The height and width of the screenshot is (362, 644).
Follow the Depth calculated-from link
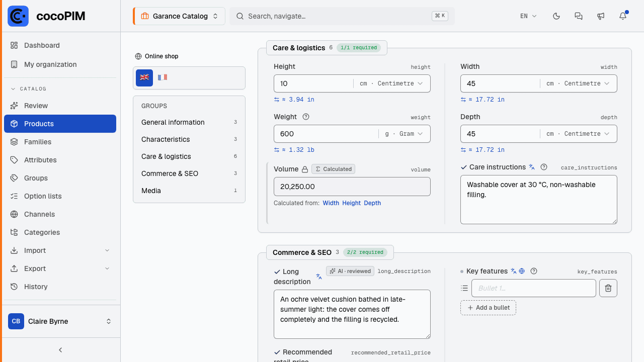(372, 203)
